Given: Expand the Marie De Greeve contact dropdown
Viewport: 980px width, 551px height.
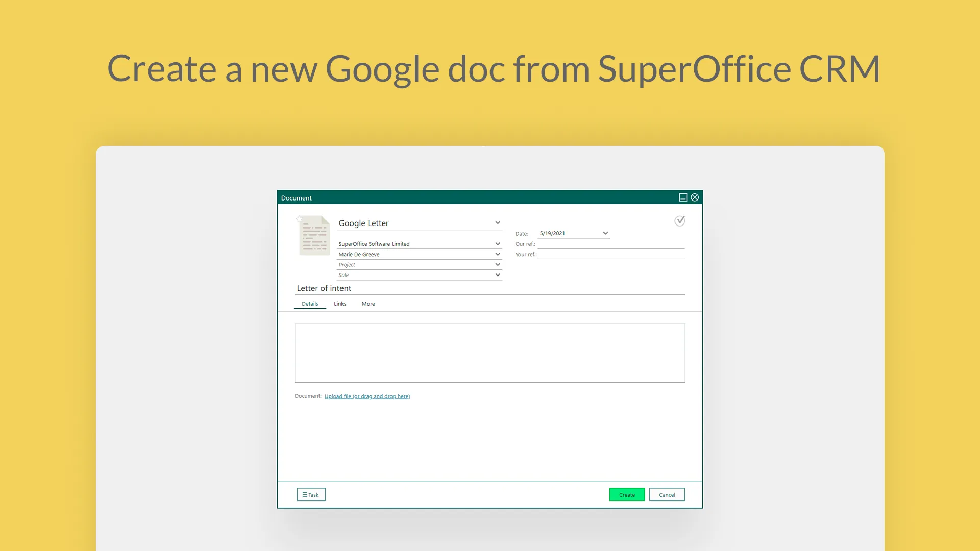Looking at the screenshot, I should [x=497, y=254].
